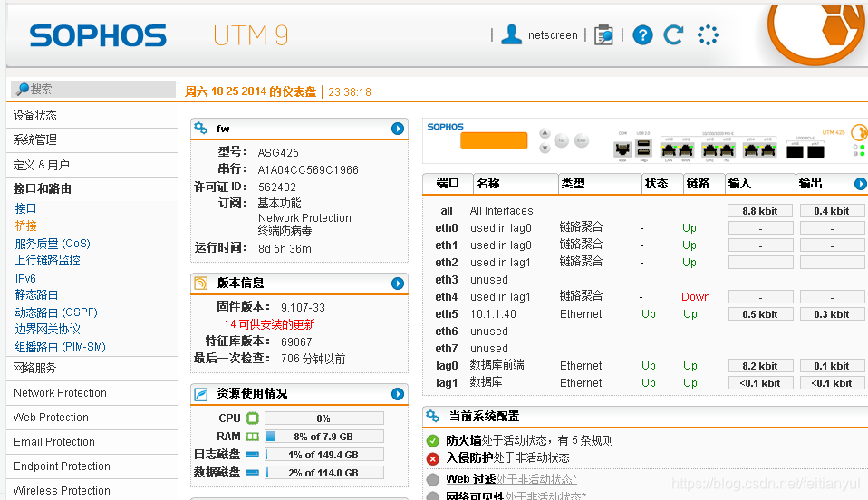Click the COM port on appliance image
This screenshot has width=868, height=500.
pos(622,149)
